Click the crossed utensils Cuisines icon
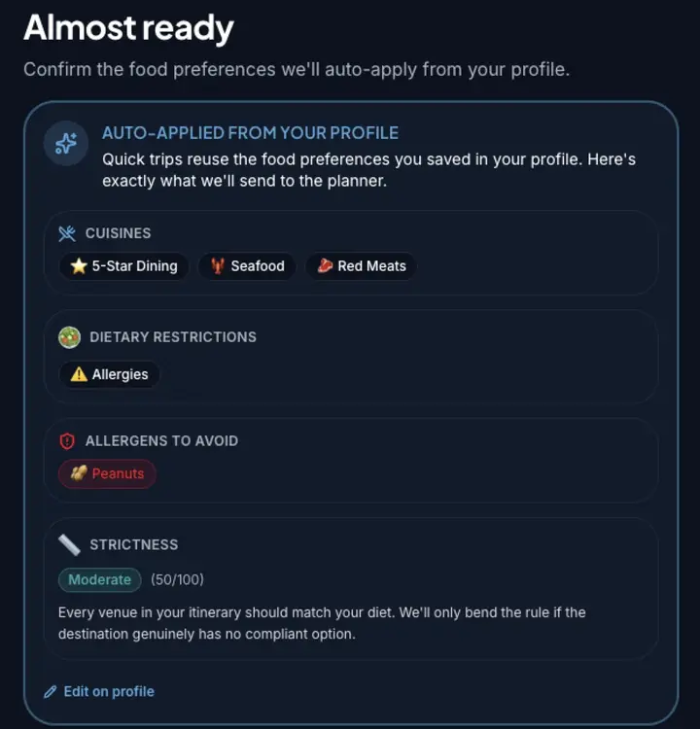Viewport: 700px width, 729px height. click(x=67, y=233)
